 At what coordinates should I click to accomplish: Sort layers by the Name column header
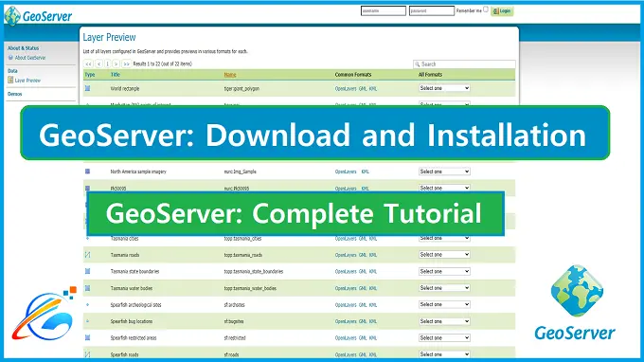pos(230,75)
